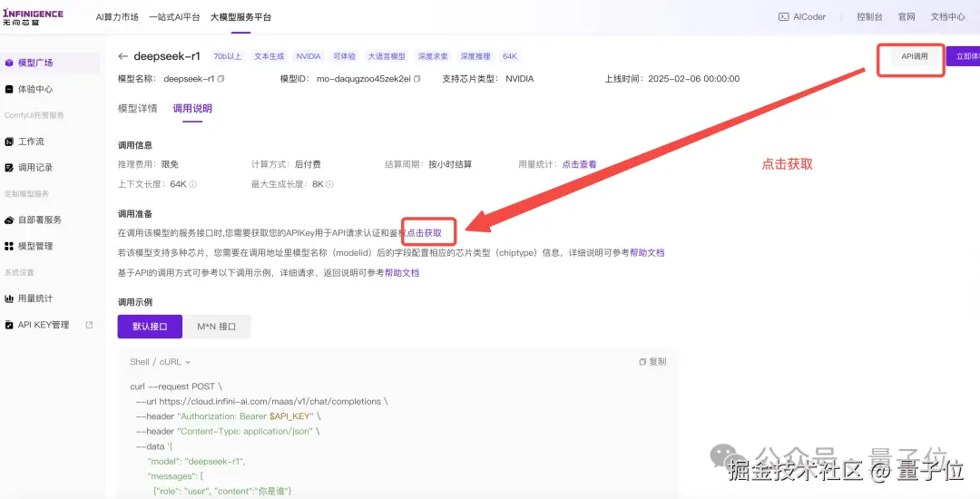Open 帮助文档 link about chiptype
Image resolution: width=980 pixels, height=499 pixels.
tap(647, 253)
